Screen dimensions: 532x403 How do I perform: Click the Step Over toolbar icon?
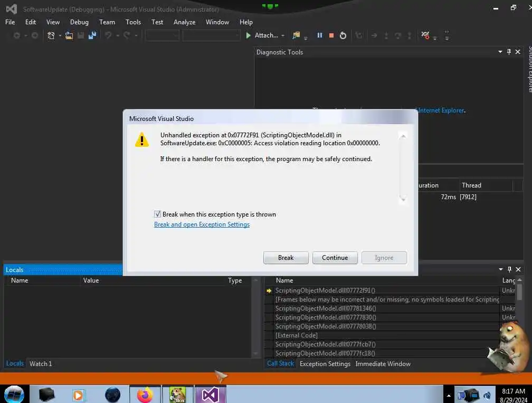[x=398, y=35]
